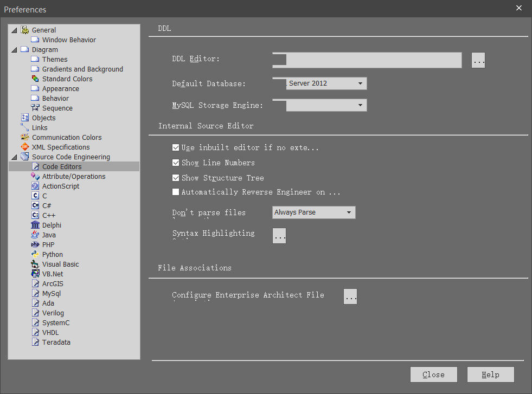Open Syntax Highlighting options ellipsis button

(x=279, y=236)
